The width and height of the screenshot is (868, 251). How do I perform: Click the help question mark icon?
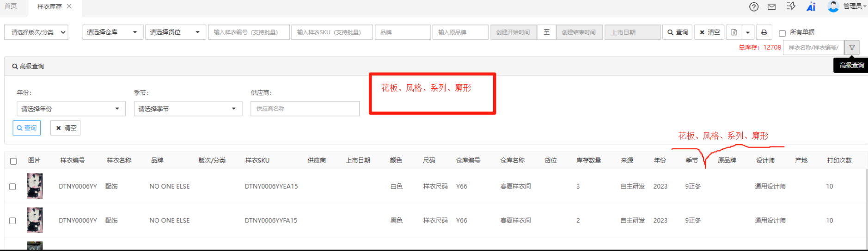pos(754,6)
